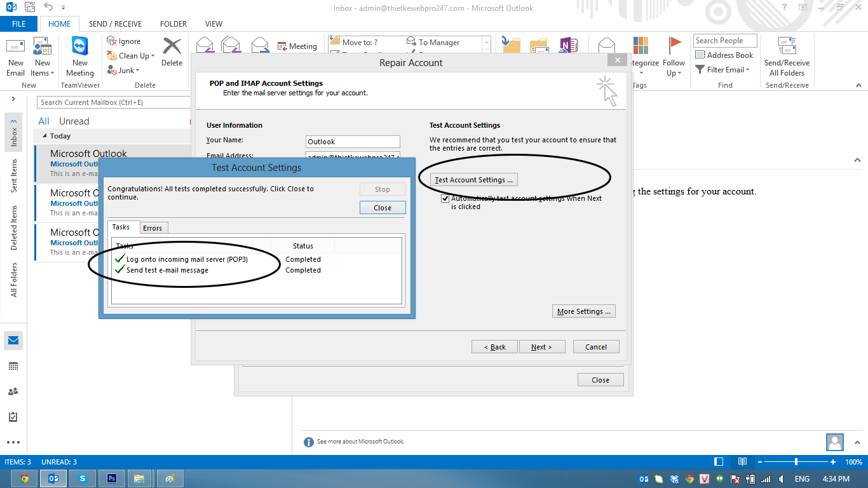
Task: Open the SEND / RECEIVE ribbon tab
Action: coord(116,24)
